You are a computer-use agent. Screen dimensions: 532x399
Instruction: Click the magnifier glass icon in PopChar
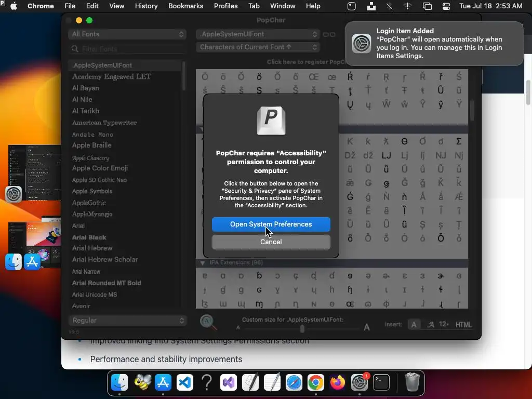(208, 322)
